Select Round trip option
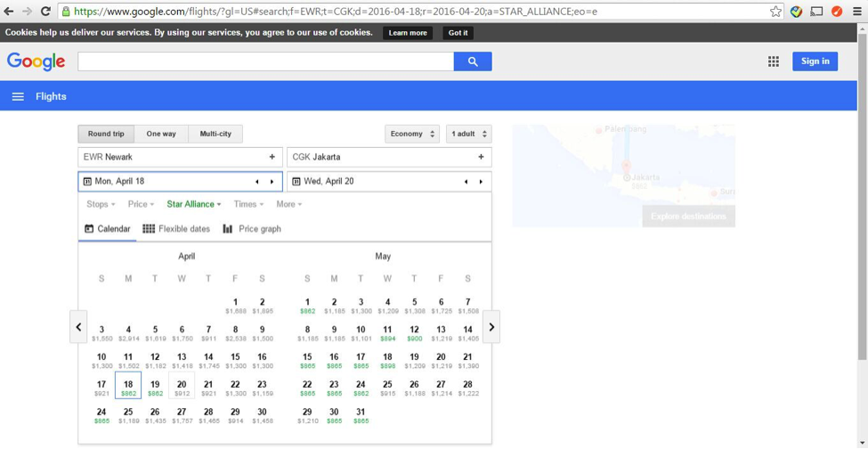 pos(106,134)
